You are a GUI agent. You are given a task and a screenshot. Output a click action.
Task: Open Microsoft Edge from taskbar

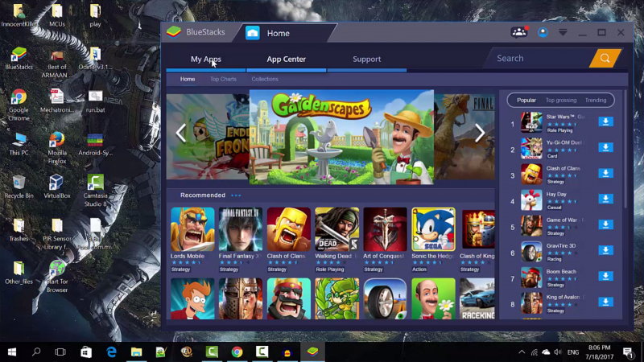click(x=111, y=352)
